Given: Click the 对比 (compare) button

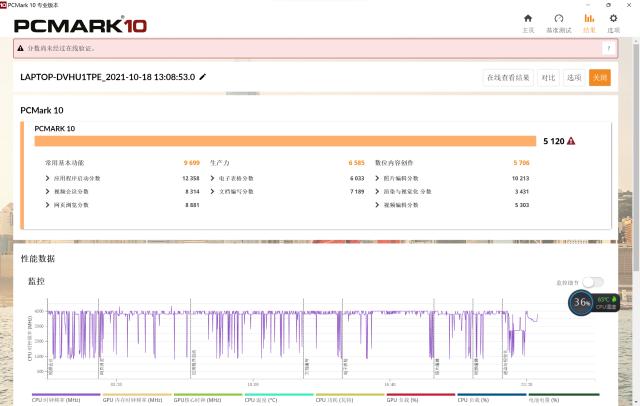Looking at the screenshot, I should (x=548, y=78).
